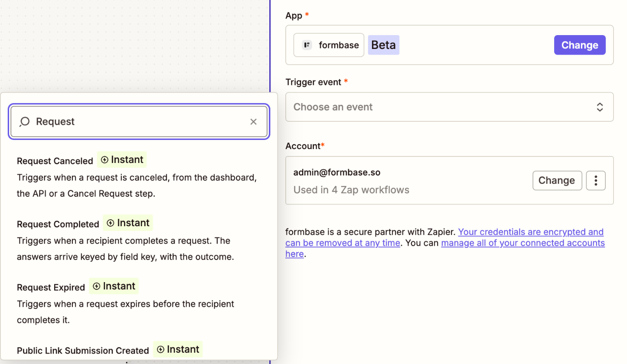627x364 pixels.
Task: Open the Trigger event dropdown
Action: tap(449, 107)
